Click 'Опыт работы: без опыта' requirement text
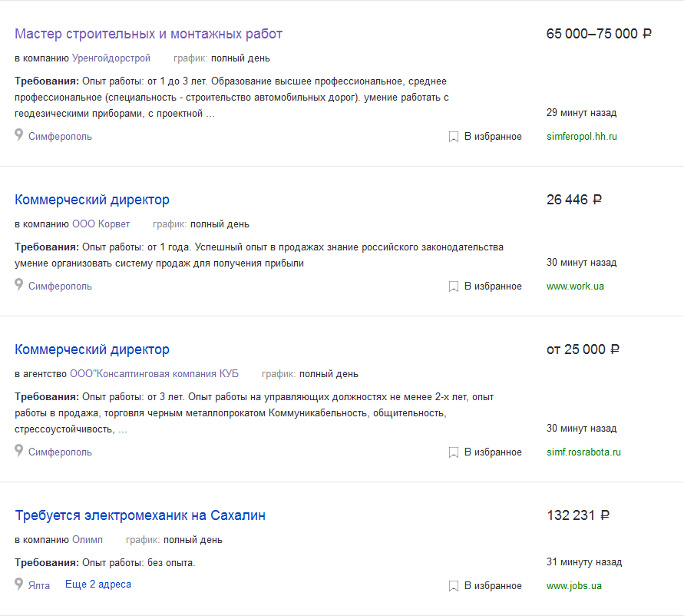The width and height of the screenshot is (684, 616). point(139,563)
